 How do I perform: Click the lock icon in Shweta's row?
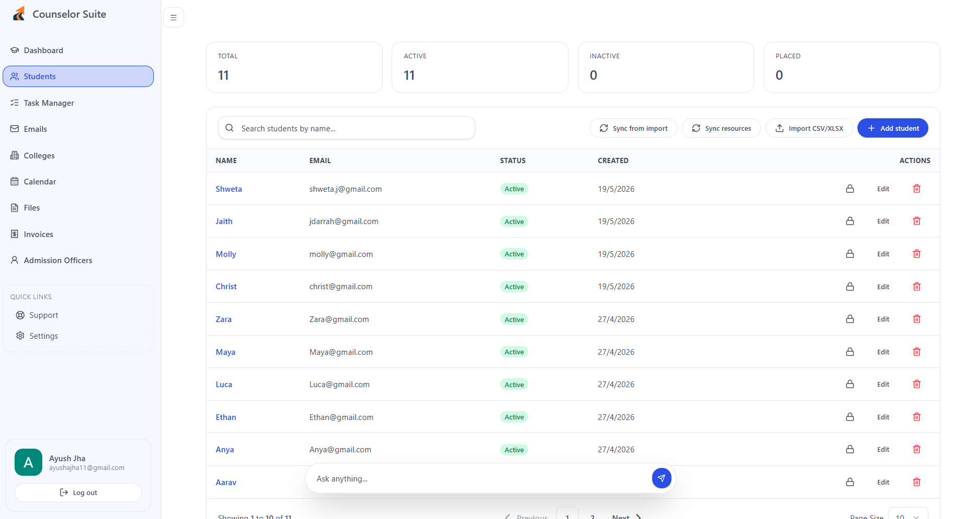(x=850, y=189)
